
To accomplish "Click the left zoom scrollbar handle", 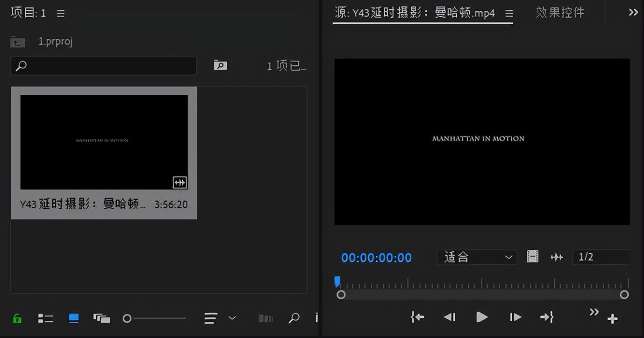I will coord(341,295).
